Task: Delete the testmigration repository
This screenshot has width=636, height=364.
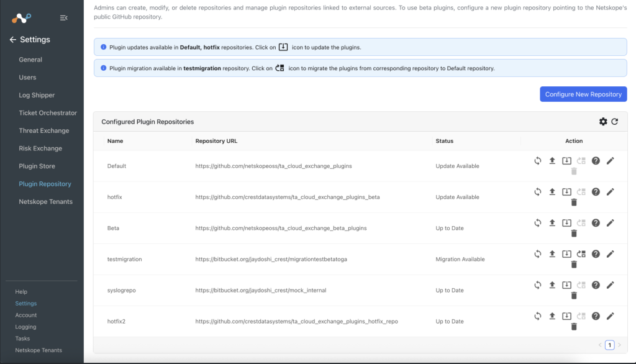Action: pos(573,265)
